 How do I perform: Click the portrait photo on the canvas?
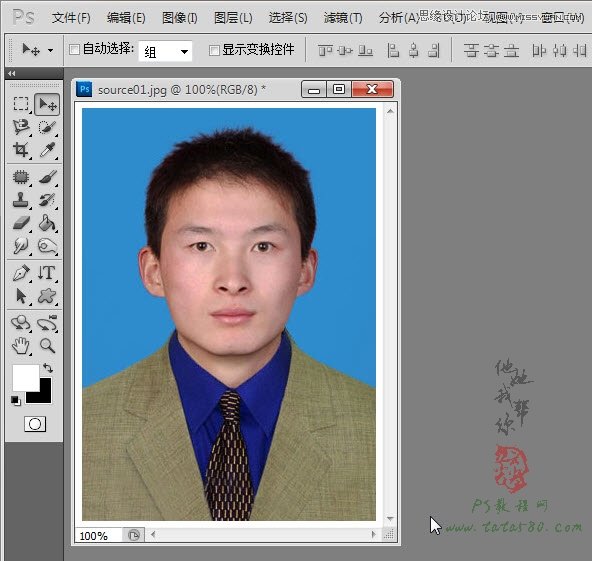pyautogui.click(x=229, y=314)
